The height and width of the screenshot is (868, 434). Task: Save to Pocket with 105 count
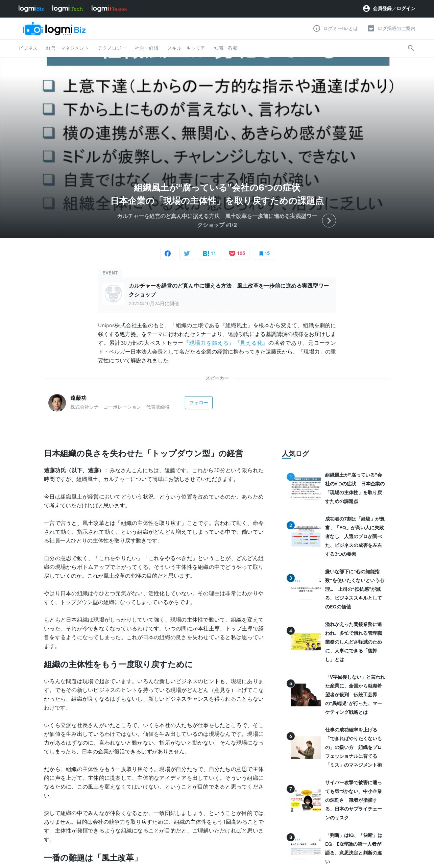(x=237, y=253)
